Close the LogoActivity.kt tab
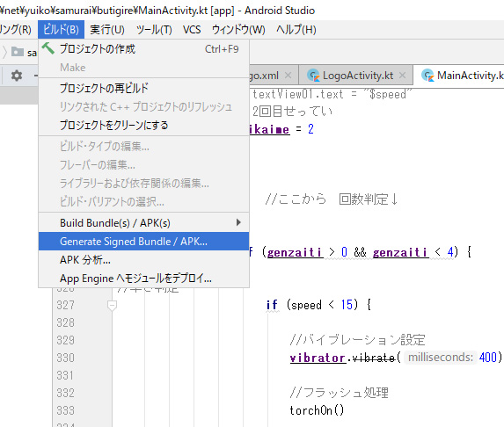The image size is (504, 427). point(402,76)
